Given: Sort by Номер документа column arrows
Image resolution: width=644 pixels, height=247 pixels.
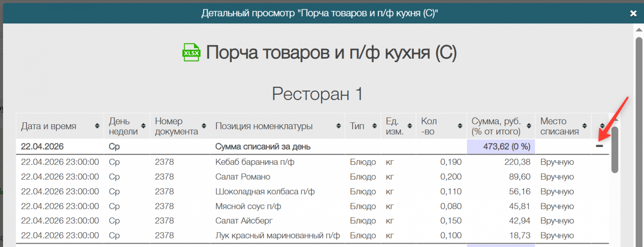Looking at the screenshot, I should click(x=204, y=126).
